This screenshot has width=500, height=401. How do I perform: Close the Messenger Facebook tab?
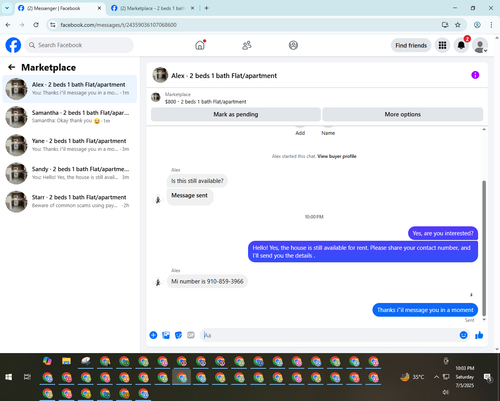pyautogui.click(x=99, y=8)
